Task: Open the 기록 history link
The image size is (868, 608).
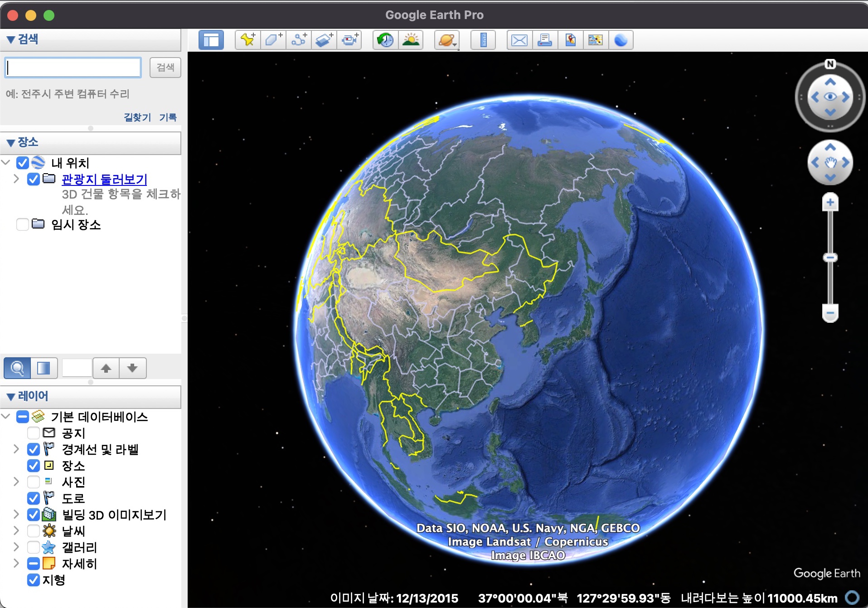Action: (x=168, y=117)
